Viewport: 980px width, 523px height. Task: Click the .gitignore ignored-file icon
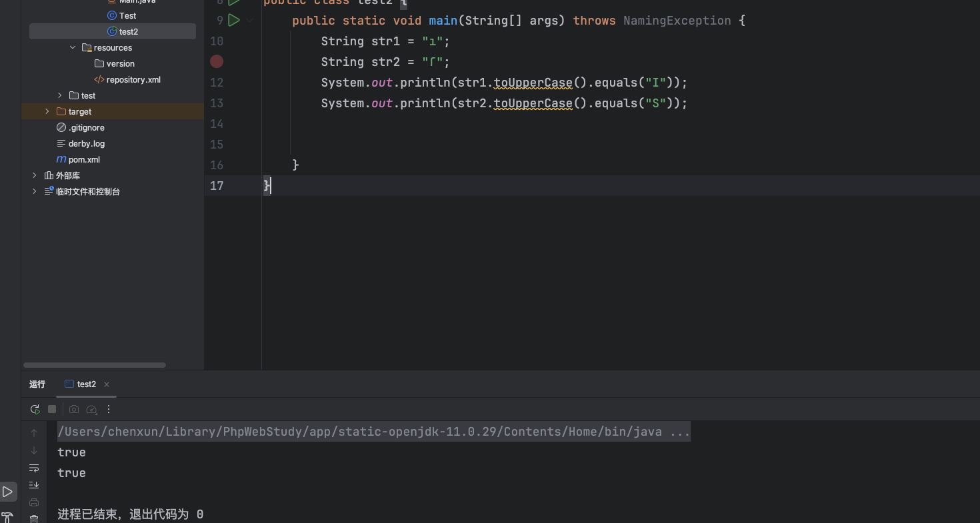tap(61, 127)
